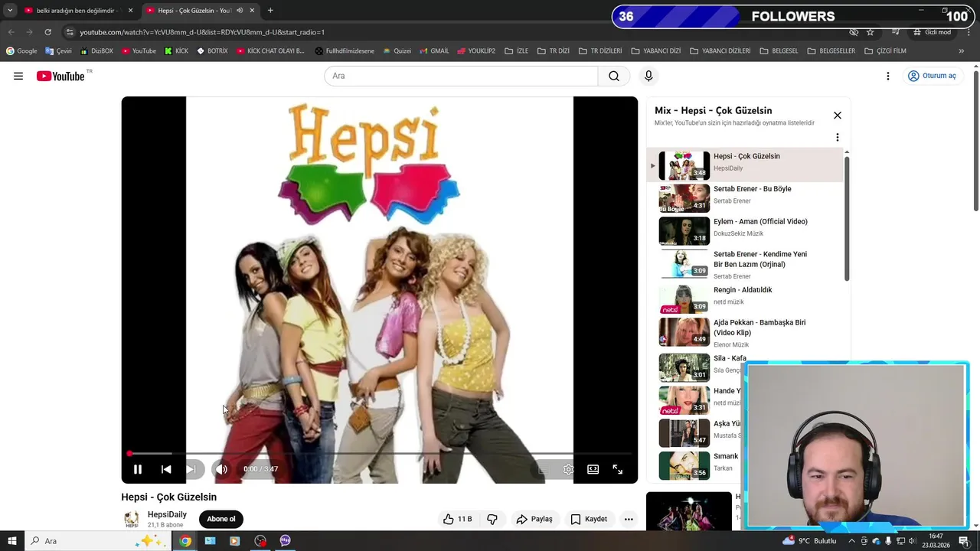Go to previous video in player

(x=166, y=469)
